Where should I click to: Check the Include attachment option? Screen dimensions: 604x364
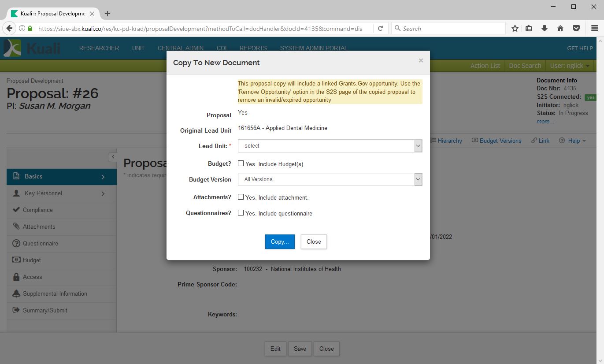click(x=241, y=197)
